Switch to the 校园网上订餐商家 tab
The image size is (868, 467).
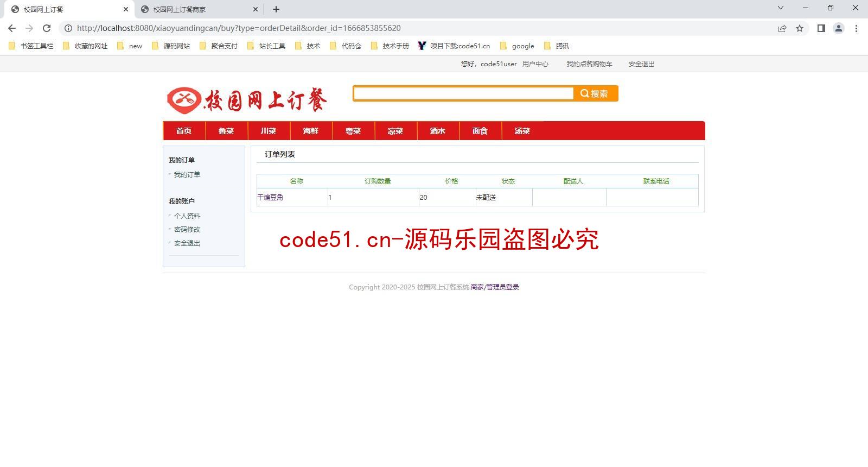pos(199,9)
